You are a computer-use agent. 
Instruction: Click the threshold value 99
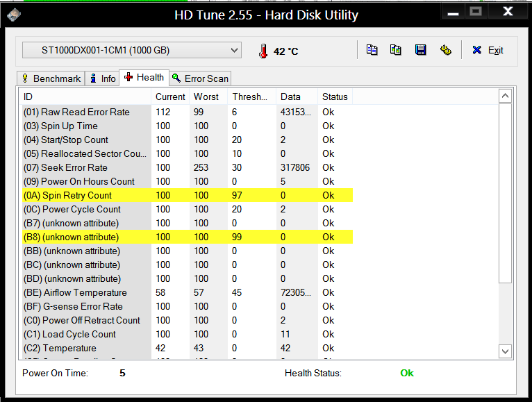click(237, 237)
